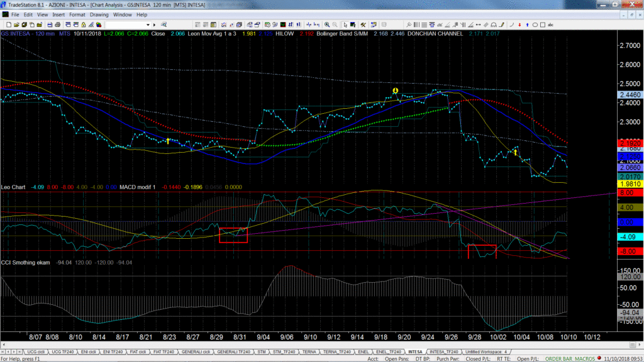Image resolution: width=644 pixels, height=362 pixels.
Task: Open the Format menu
Action: (77, 15)
